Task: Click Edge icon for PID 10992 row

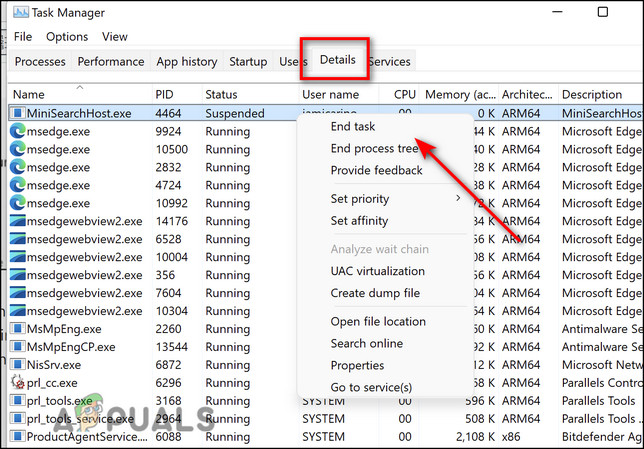Action: point(18,203)
